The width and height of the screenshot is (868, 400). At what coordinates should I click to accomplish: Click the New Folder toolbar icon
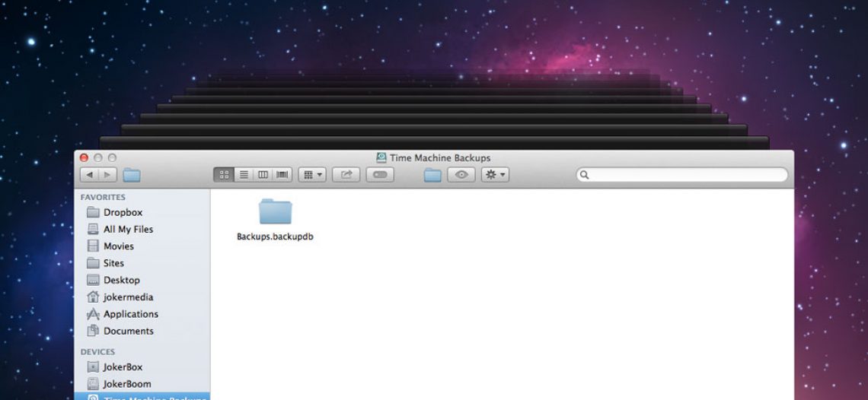[432, 176]
